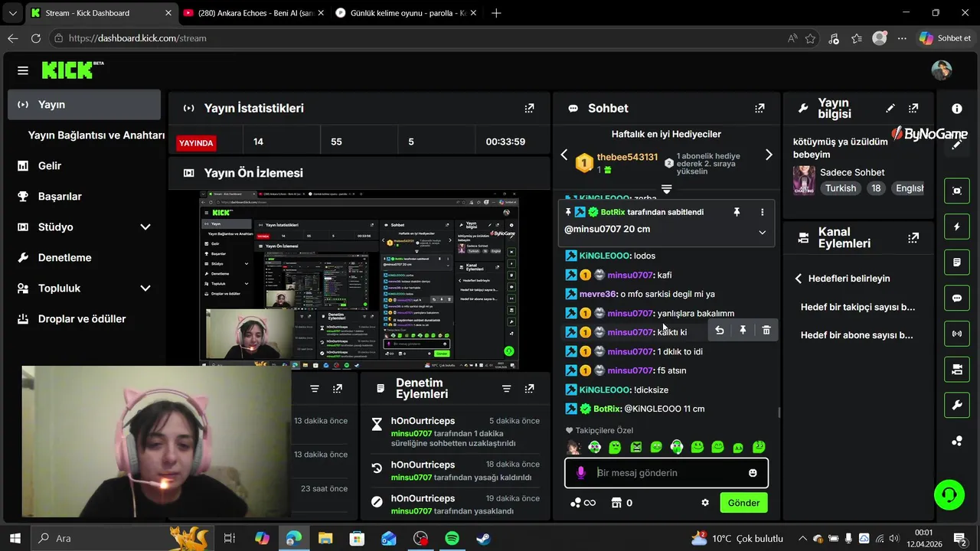
Task: Open the emoji picker in the message box
Action: coord(753,473)
